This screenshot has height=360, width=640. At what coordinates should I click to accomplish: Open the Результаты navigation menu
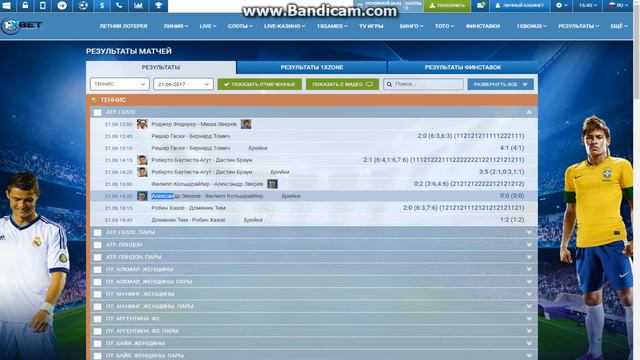pos(579,26)
